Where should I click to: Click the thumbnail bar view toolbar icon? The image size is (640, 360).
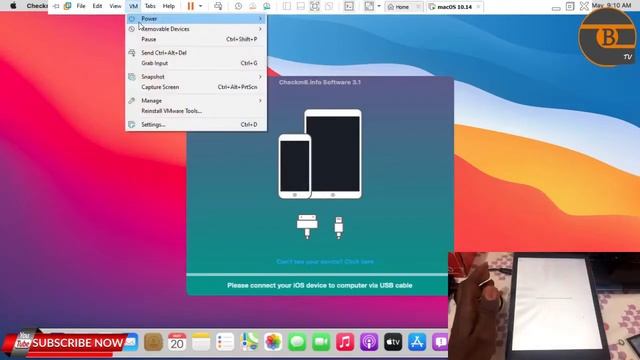(301, 6)
